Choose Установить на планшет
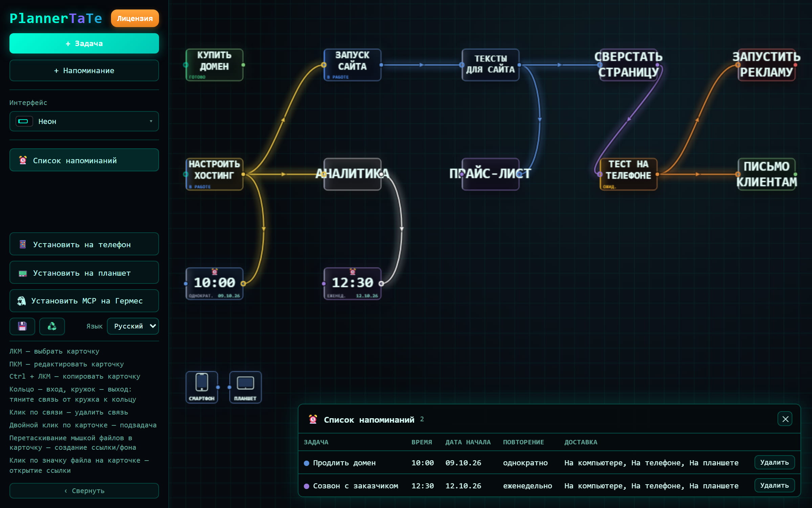This screenshot has height=508, width=812. (x=84, y=273)
